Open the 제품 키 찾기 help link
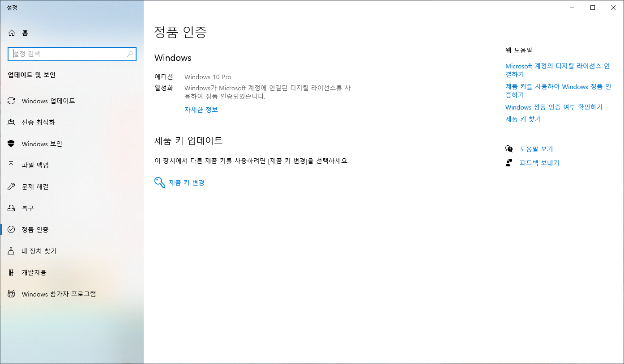This screenshot has height=364, width=624. (x=523, y=119)
